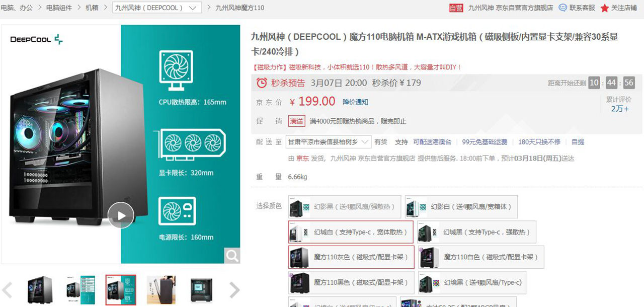
Task: Select the 幻城白 color option
Action: 351,232
